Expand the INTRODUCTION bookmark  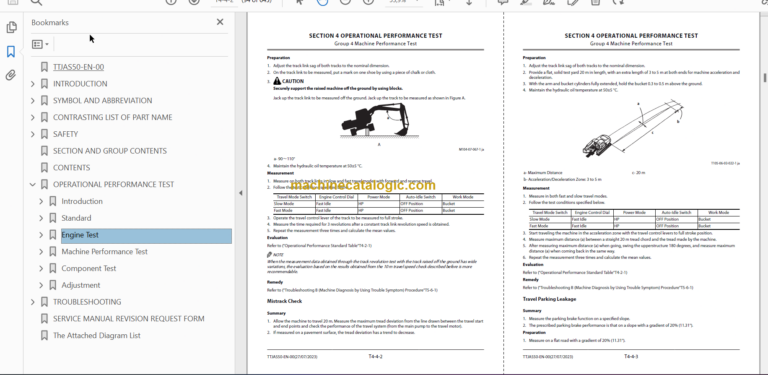point(33,84)
